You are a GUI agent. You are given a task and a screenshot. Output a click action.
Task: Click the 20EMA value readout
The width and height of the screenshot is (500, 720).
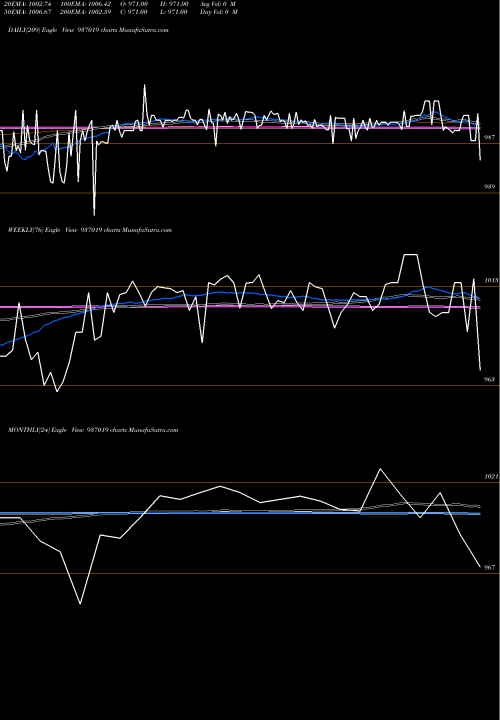coord(27,4)
